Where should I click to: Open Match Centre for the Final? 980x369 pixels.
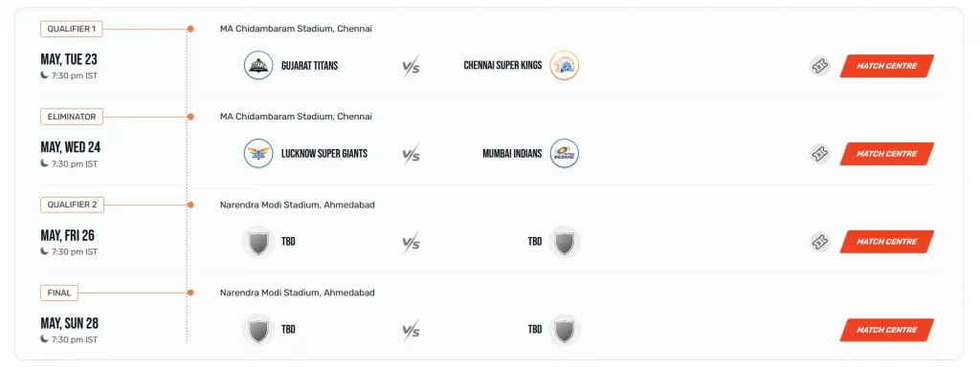(887, 331)
